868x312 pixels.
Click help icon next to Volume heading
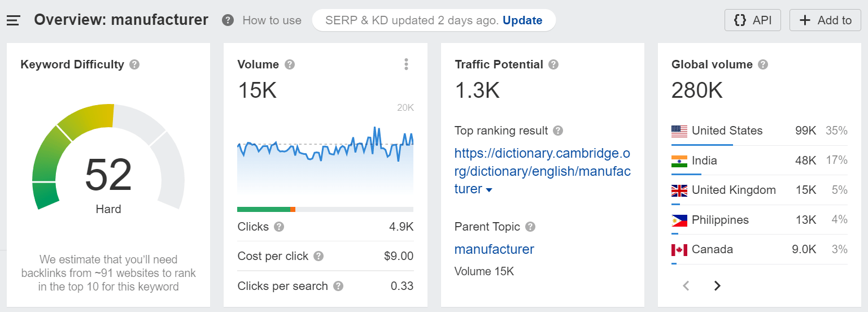pyautogui.click(x=290, y=64)
